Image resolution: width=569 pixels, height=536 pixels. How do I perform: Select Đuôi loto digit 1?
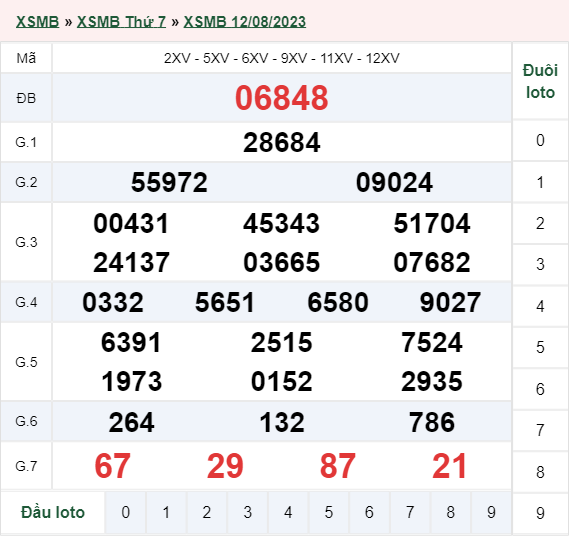(540, 182)
